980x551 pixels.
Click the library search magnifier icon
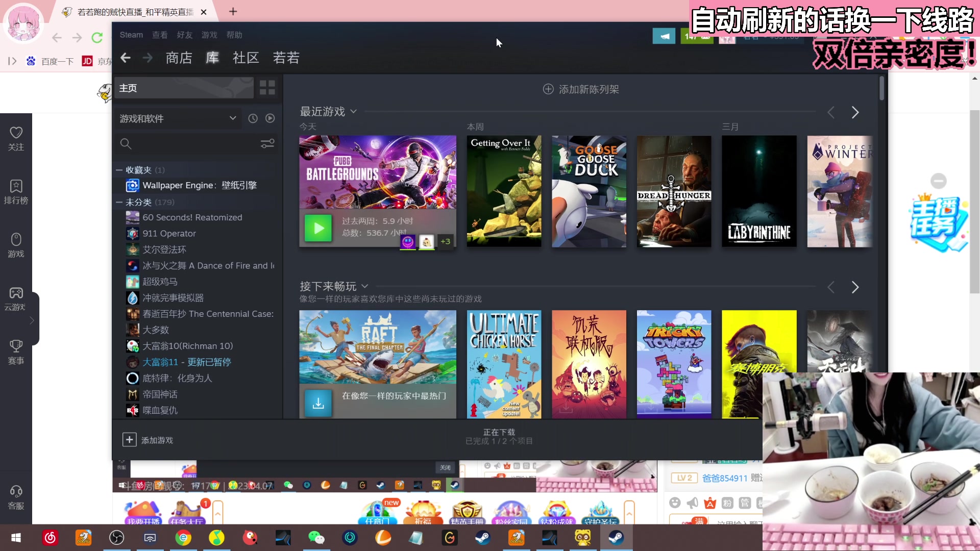coord(126,143)
